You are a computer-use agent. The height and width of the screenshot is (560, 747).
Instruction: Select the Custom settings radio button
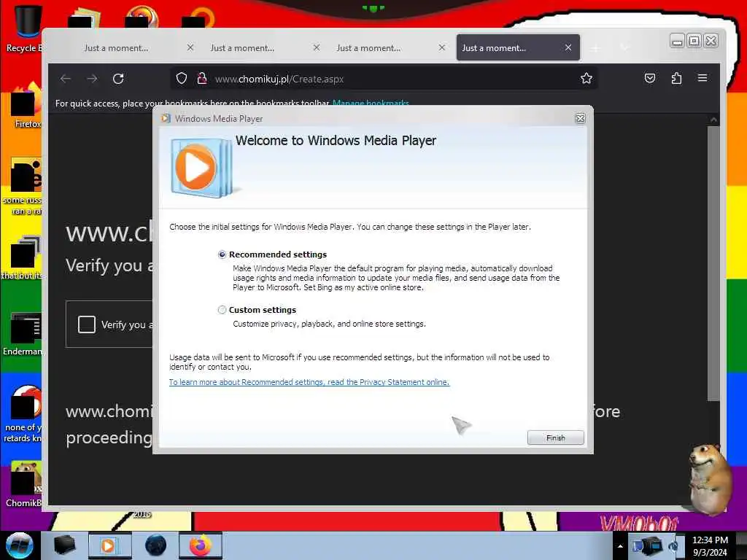(222, 310)
